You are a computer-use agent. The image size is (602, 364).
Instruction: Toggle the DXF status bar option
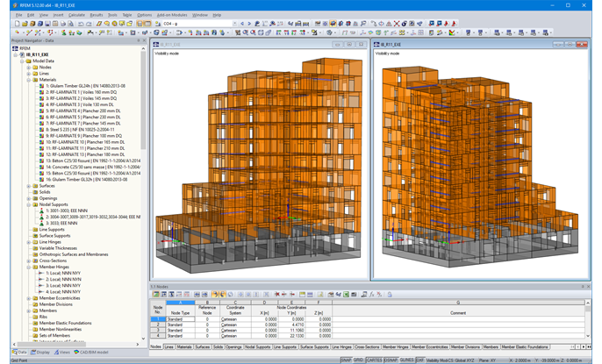point(419,360)
